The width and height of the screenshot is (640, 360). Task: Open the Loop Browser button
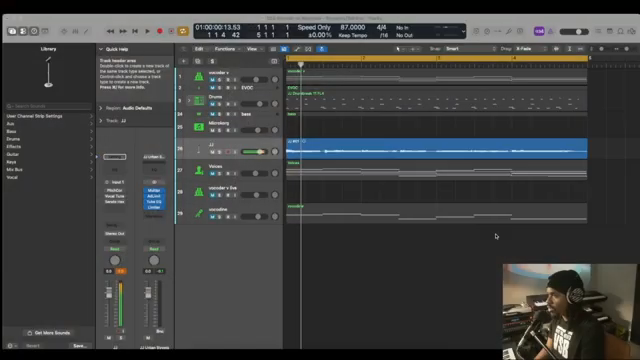[620, 31]
